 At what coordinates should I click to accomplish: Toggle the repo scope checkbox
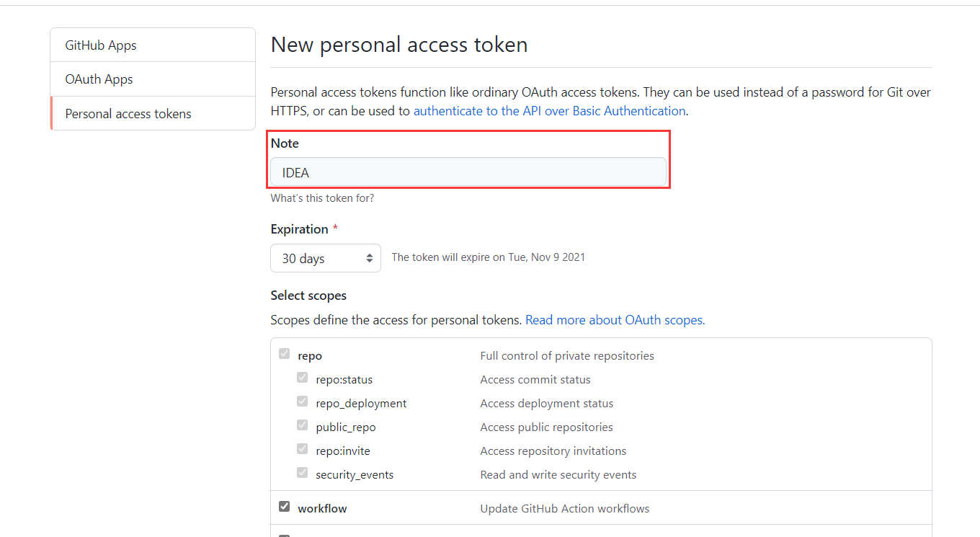(x=285, y=354)
